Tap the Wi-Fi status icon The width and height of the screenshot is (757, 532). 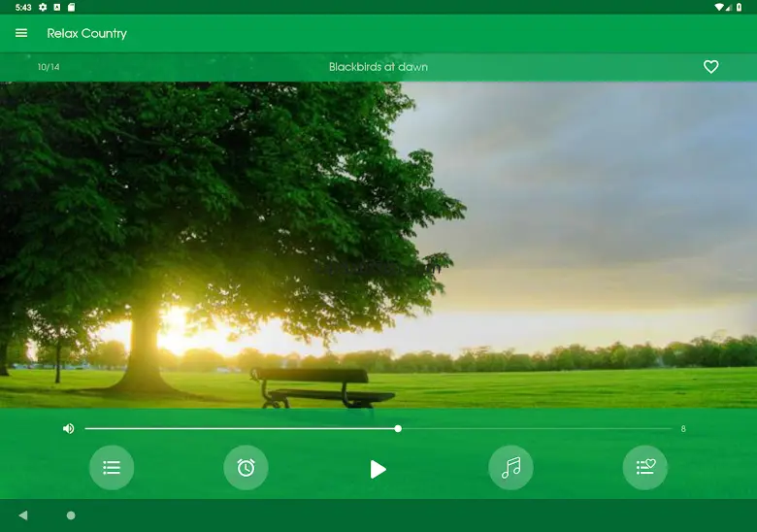(x=719, y=7)
